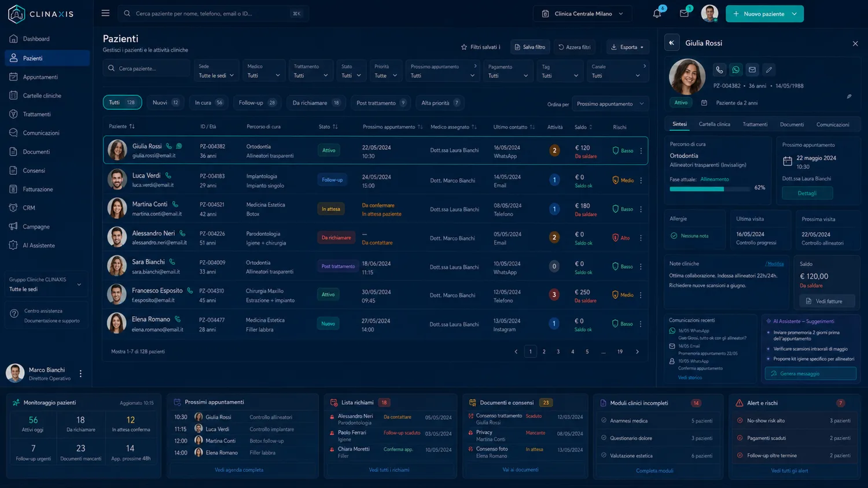
Task: Click Azzera filtri button
Action: pyautogui.click(x=575, y=47)
